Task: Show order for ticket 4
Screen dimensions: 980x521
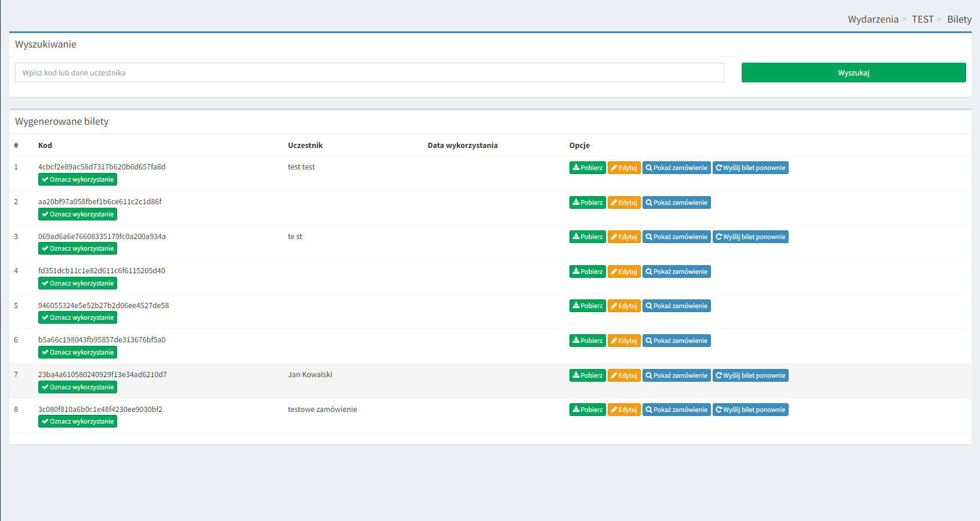Action: [676, 272]
